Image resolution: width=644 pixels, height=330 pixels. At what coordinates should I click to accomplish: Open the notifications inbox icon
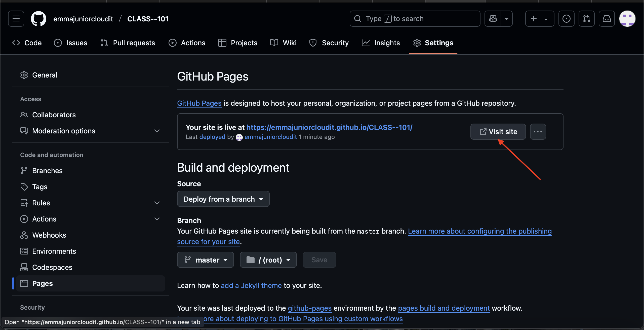point(607,19)
